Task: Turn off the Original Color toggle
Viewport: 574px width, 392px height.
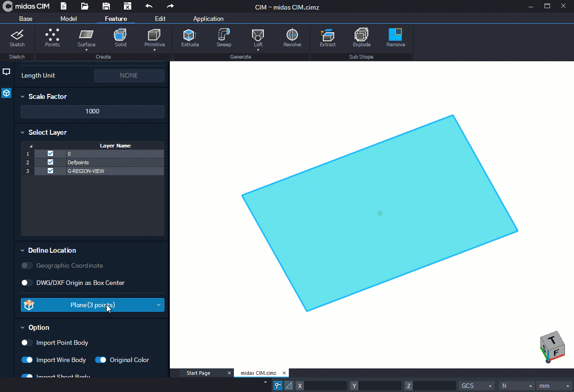Action: pos(100,360)
